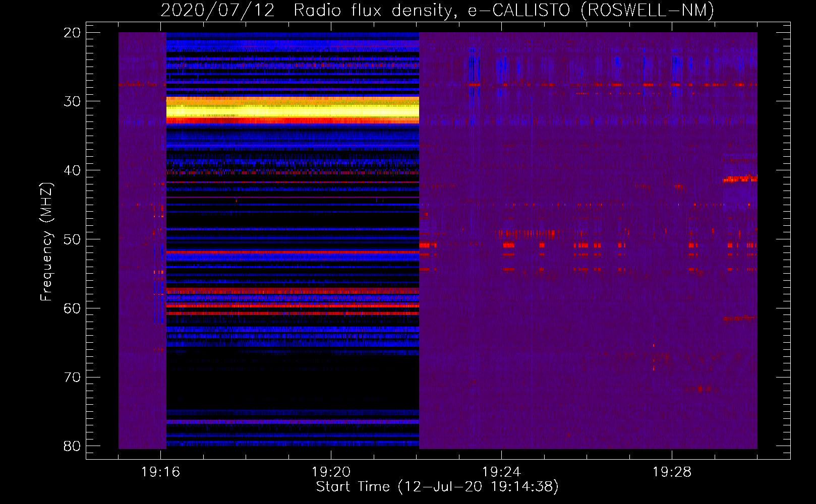The image size is (816, 504).
Task: Click the 20 frequency tick label
Action: tap(72, 33)
